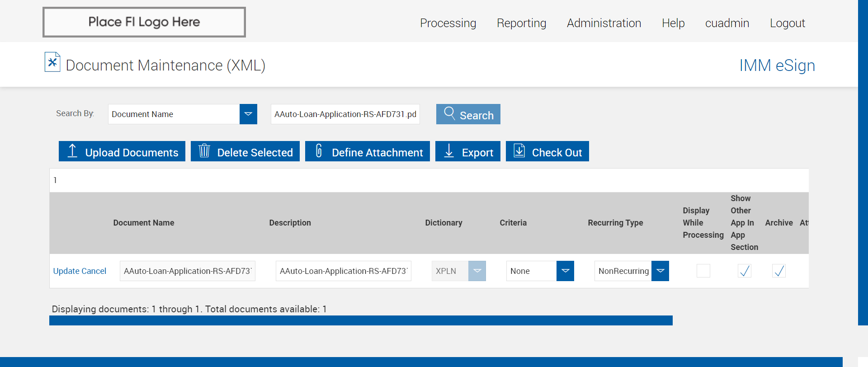
Task: Enable Display While Processing checkbox
Action: coord(703,271)
